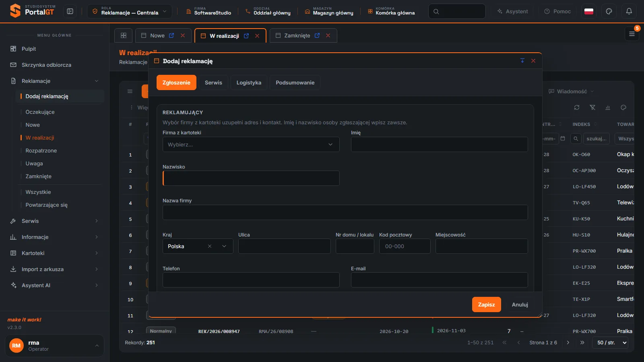Screen dimensions: 644x362
Task: Open the date picker calendar icon
Action: click(563, 138)
